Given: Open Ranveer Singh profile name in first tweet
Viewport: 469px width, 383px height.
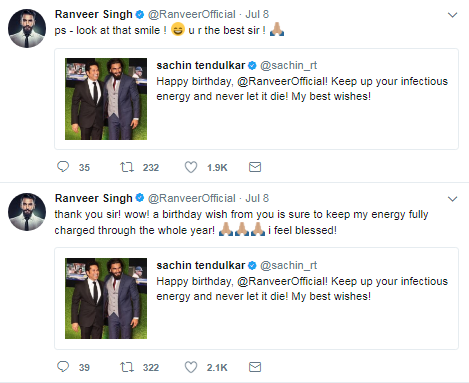Looking at the screenshot, I should click(x=94, y=14).
